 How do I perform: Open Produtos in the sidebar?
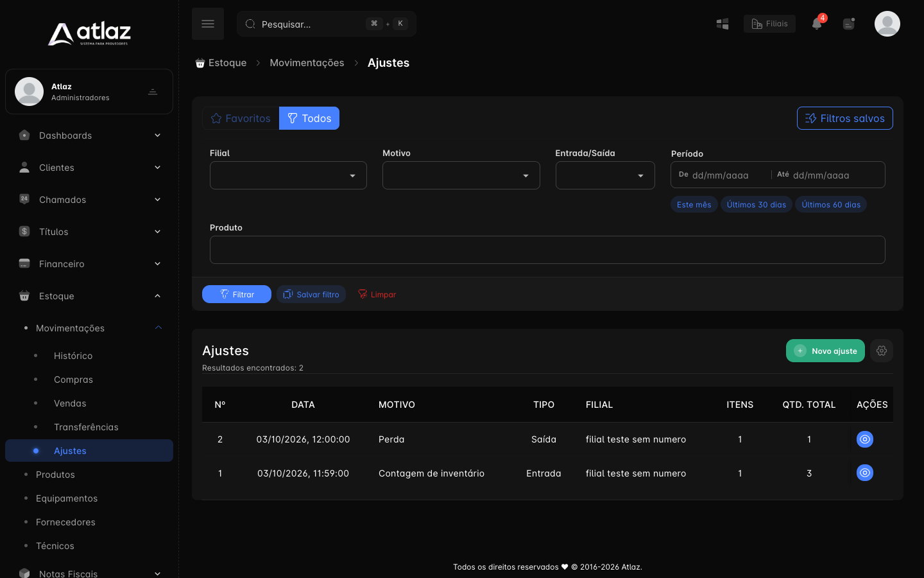coord(55,475)
